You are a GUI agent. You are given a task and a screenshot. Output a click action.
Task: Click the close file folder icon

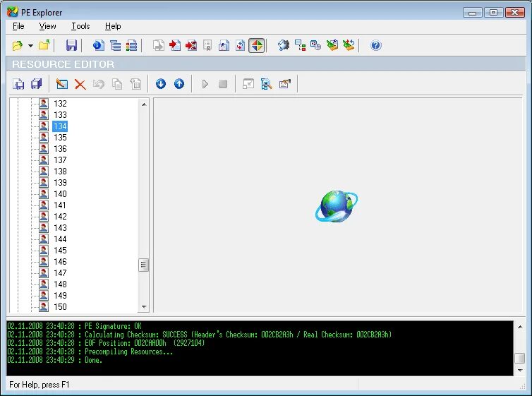44,45
